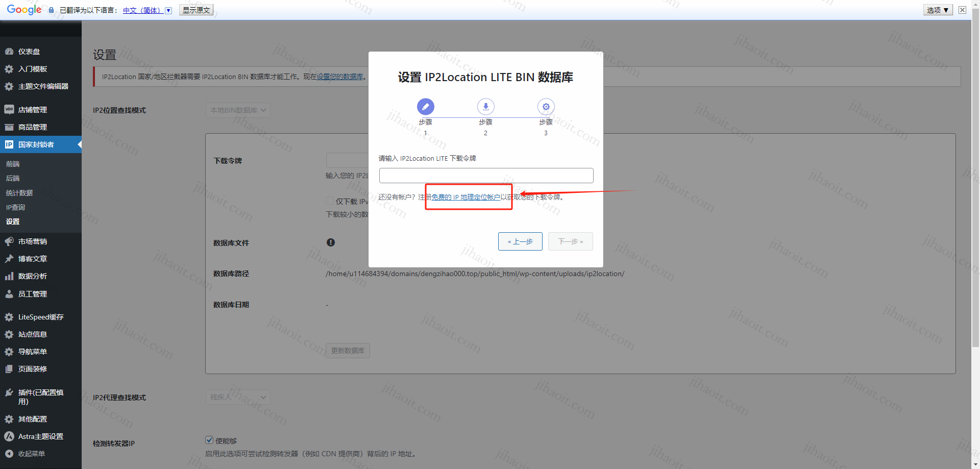This screenshot has height=469, width=980.
Task: Click the 导航菜单 menu label
Action: point(33,352)
